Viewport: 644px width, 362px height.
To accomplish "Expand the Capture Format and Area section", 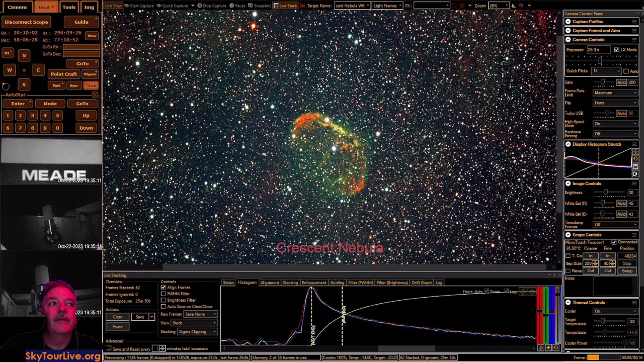I will tap(568, 31).
